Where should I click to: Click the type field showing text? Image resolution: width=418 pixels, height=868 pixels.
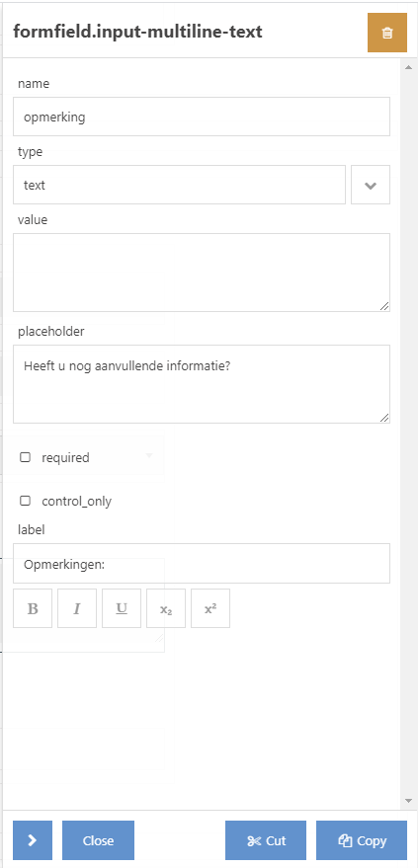(x=180, y=185)
